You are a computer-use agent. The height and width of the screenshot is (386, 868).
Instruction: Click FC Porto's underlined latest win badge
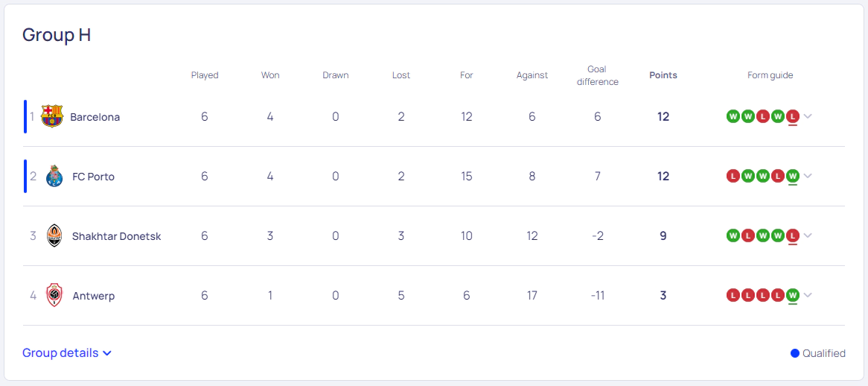(x=792, y=176)
